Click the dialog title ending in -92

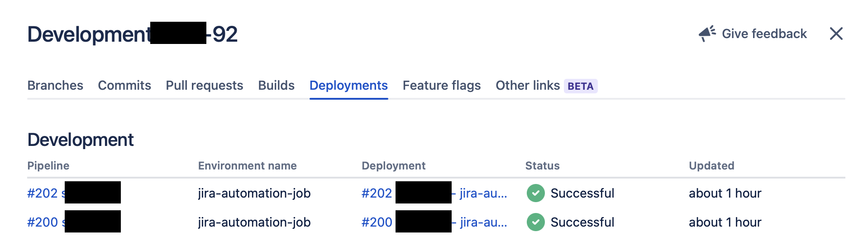133,34
